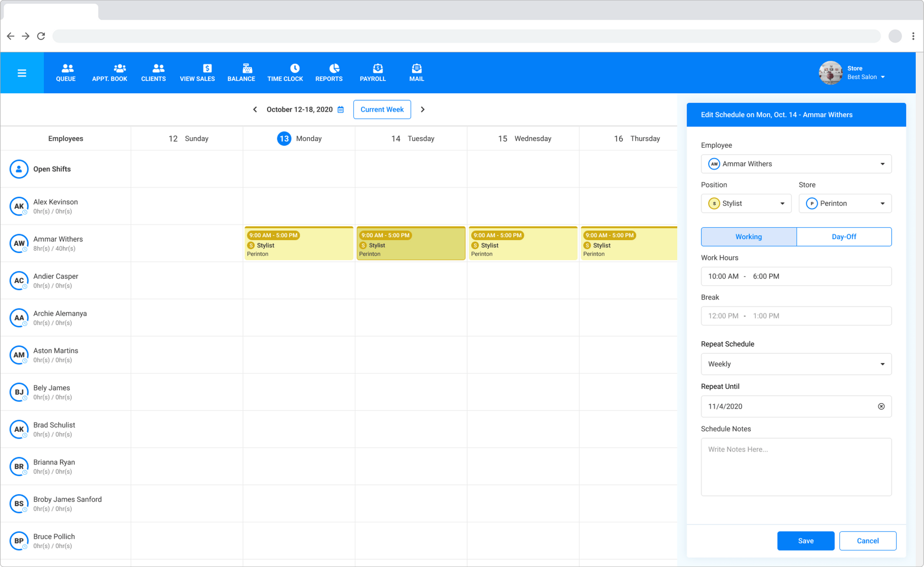Screen dimensions: 924x567
Task: Select the Appt. Book icon
Action: [109, 72]
